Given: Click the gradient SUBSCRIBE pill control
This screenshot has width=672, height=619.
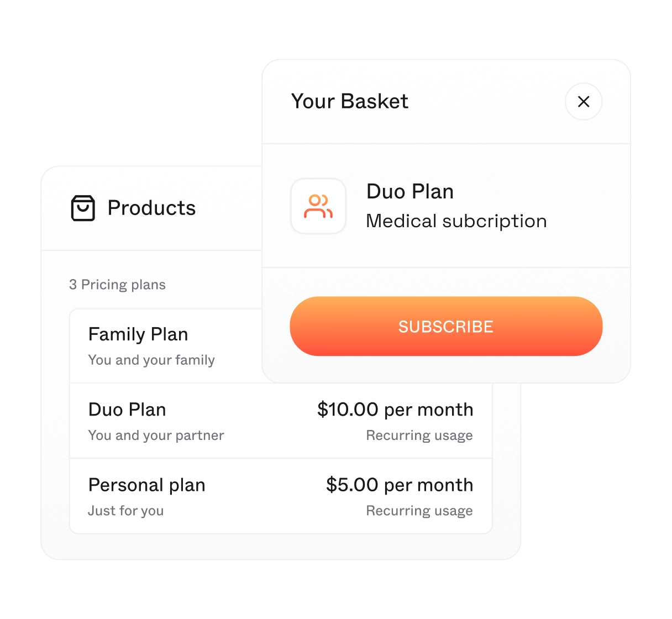Looking at the screenshot, I should (x=445, y=326).
